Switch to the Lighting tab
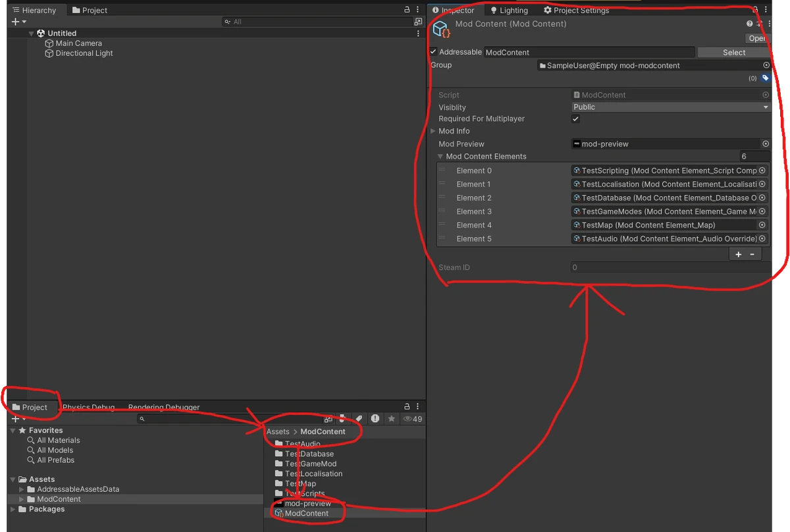This screenshot has width=790, height=532. [x=508, y=10]
